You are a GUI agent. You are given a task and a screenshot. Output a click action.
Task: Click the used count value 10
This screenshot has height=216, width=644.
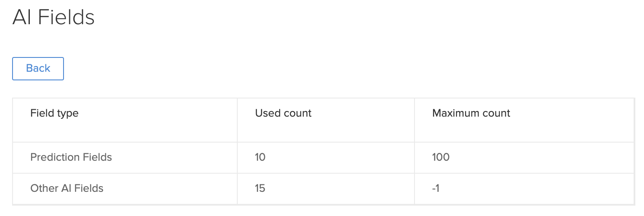tap(260, 157)
